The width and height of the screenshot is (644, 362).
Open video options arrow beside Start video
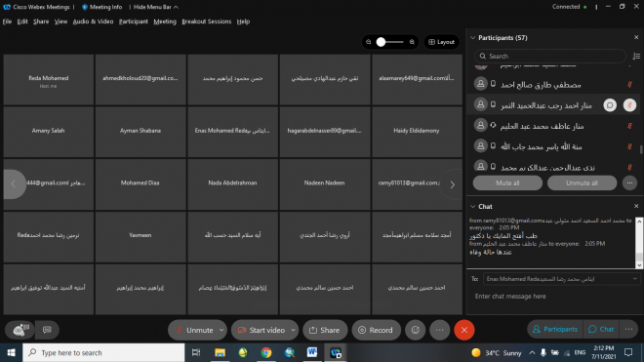(x=294, y=330)
